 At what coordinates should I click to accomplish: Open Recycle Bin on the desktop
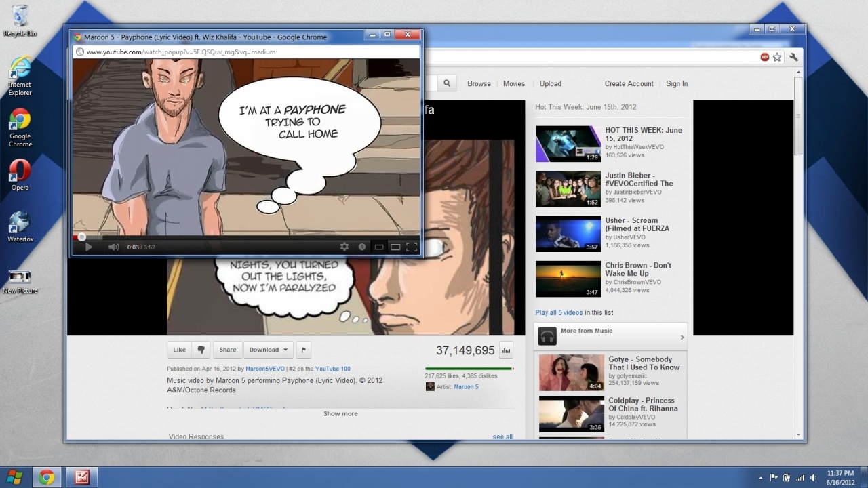(x=20, y=20)
